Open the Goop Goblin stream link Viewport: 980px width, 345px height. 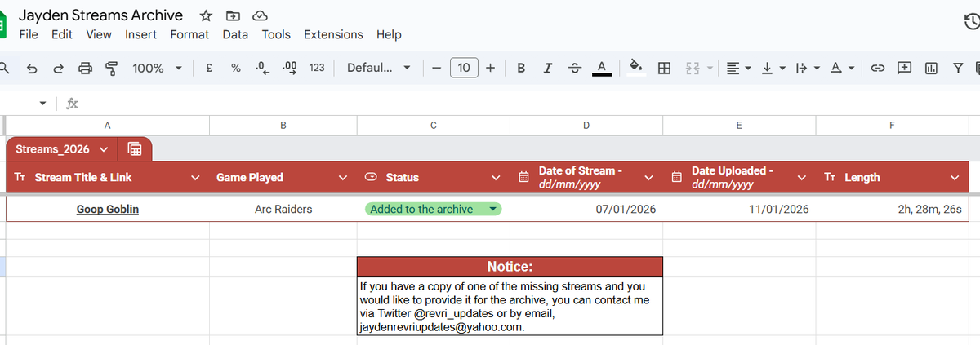pos(107,209)
